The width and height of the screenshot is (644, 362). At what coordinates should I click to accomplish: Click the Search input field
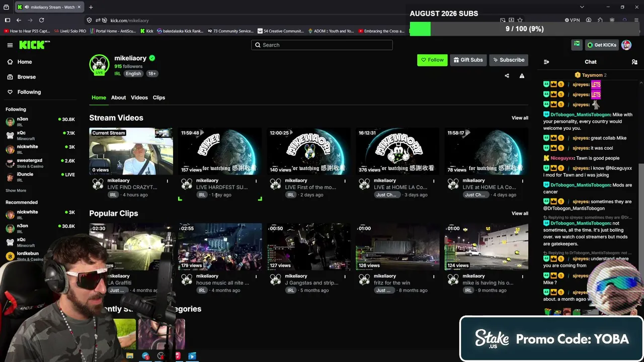pos(322,45)
